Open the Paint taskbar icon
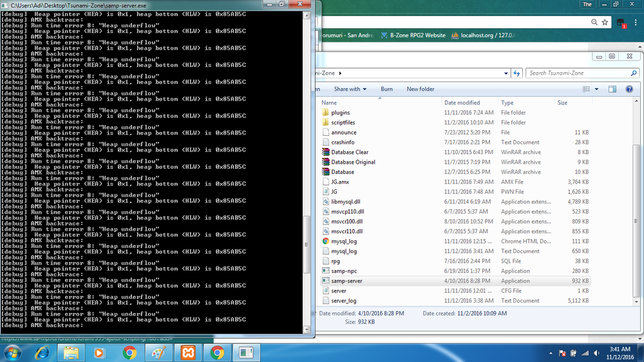This screenshot has width=644, height=362. (158, 352)
